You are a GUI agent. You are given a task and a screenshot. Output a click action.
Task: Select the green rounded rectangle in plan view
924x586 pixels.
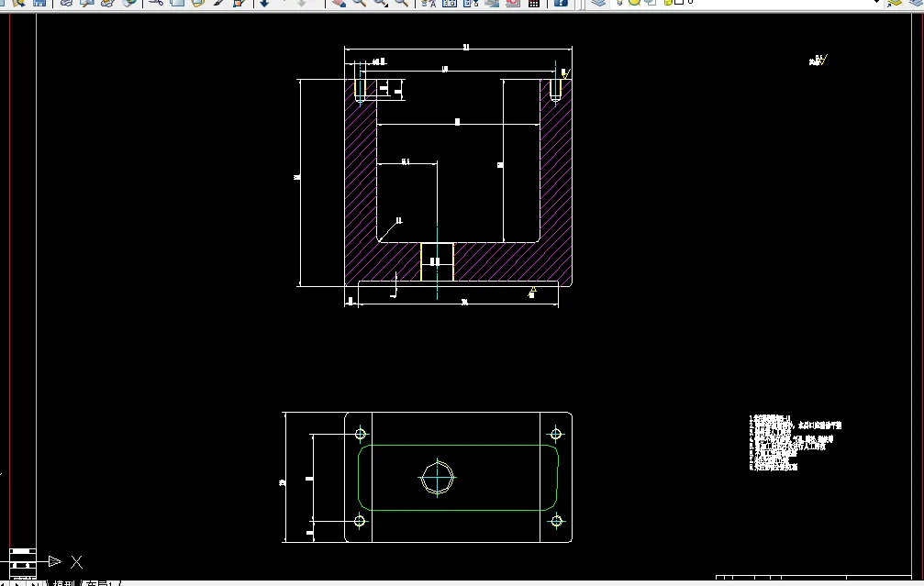pyautogui.click(x=458, y=478)
